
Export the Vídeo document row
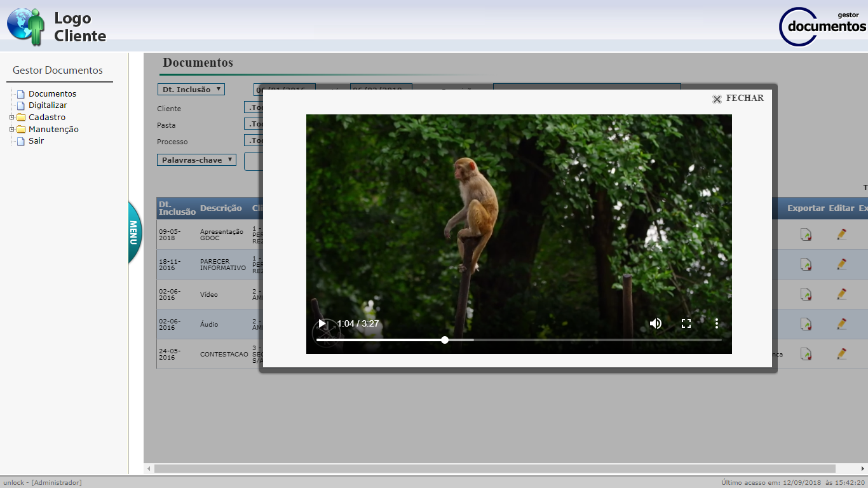click(806, 294)
